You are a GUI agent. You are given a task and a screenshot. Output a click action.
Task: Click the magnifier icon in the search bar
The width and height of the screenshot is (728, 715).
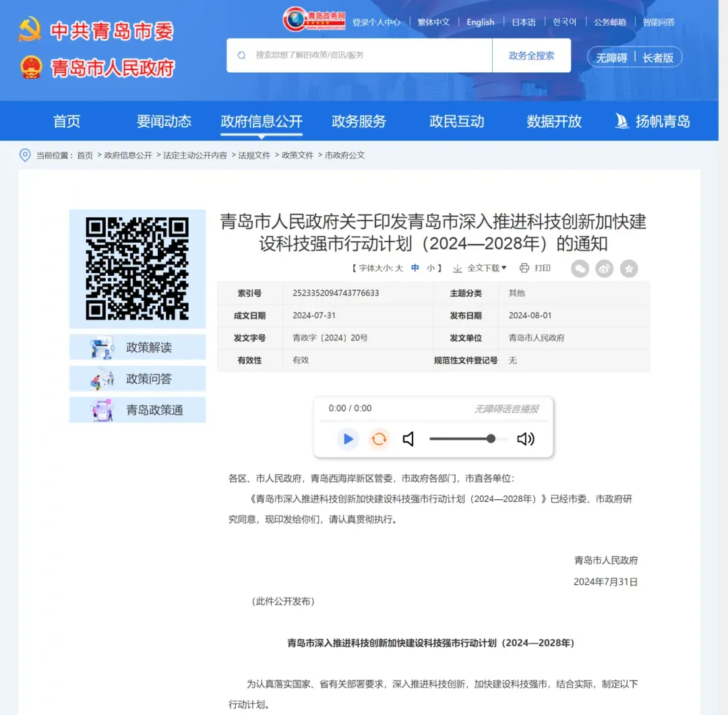click(241, 55)
